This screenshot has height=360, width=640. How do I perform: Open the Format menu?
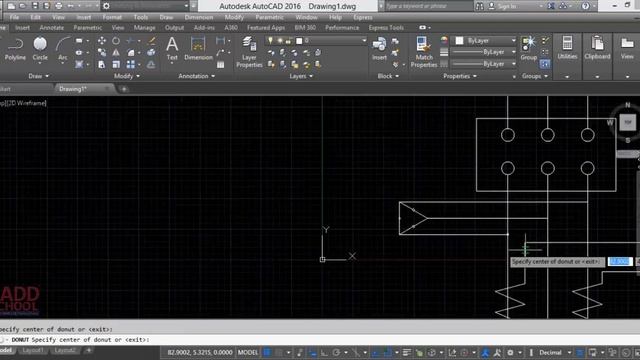point(112,17)
